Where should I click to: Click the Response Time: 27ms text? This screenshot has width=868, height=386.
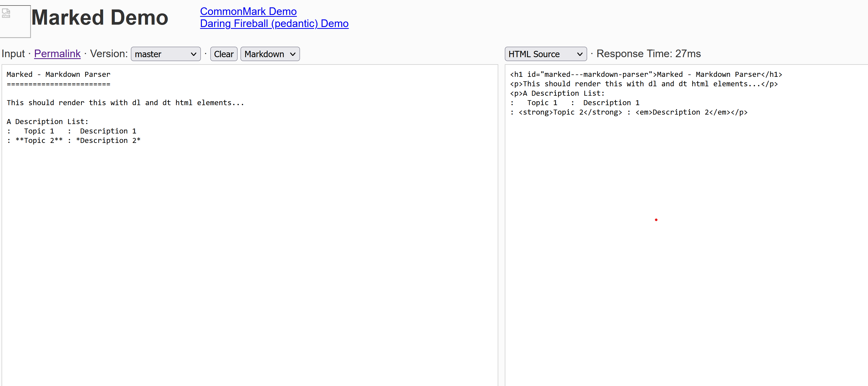[x=649, y=53]
